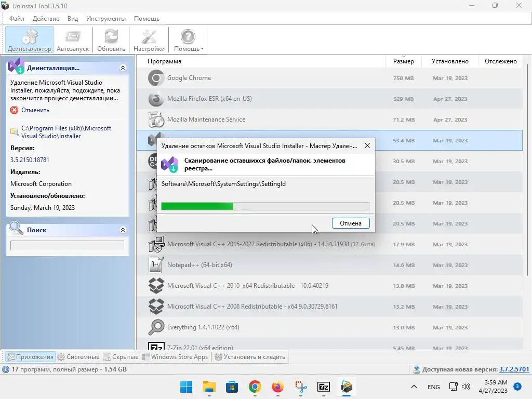Open the Вид menu
This screenshot has width=532, height=399.
coord(73,19)
